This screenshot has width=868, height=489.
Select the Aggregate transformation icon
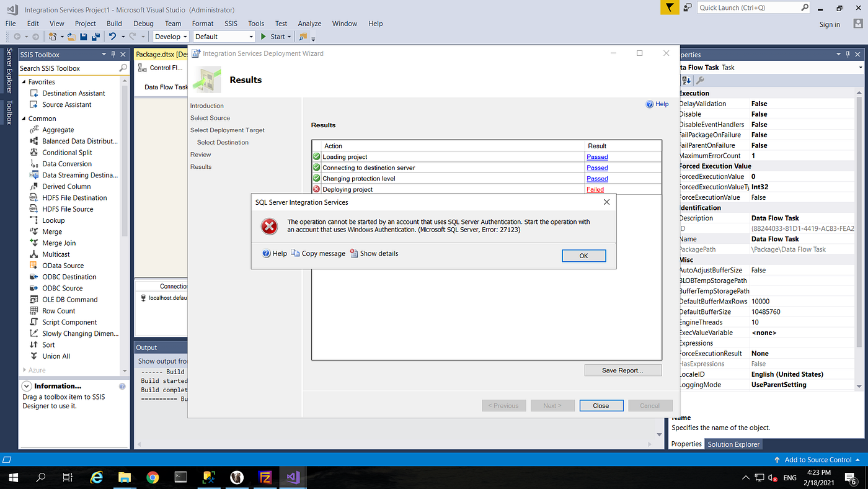coord(34,130)
